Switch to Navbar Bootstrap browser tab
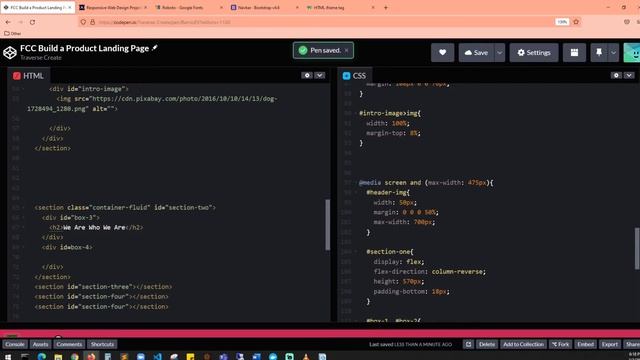The width and height of the screenshot is (640, 360). [263, 7]
